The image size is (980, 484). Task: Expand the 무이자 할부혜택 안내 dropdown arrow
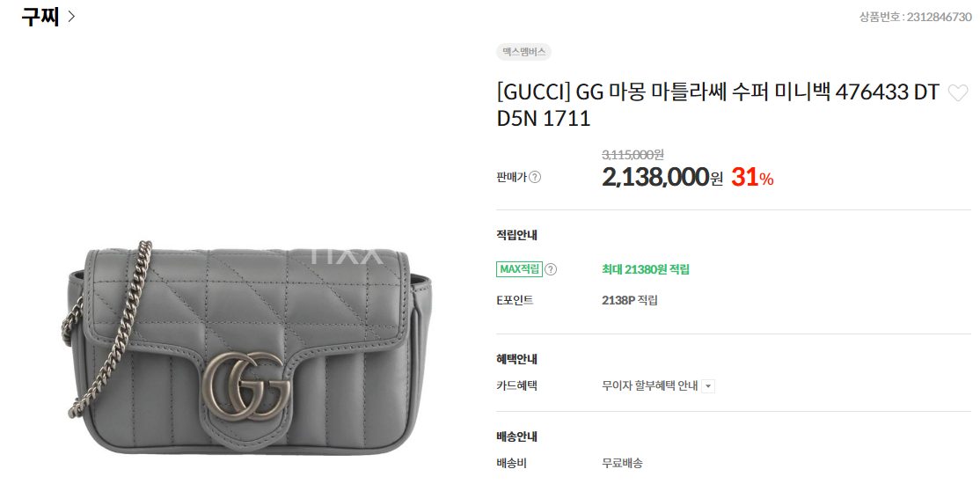(708, 386)
